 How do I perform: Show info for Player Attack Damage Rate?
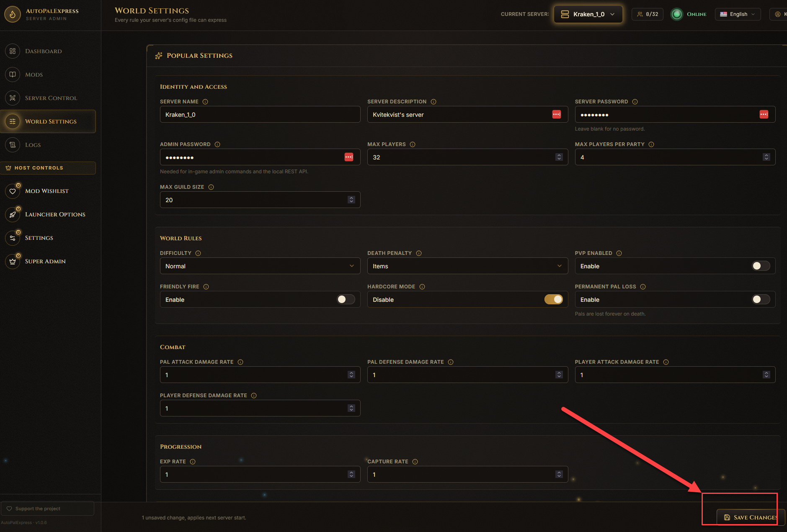[x=666, y=362]
